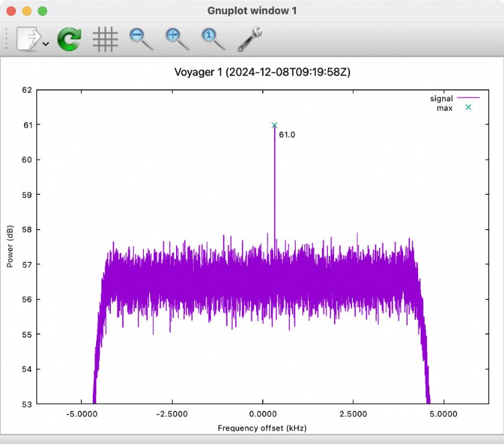Click the export/copy plot document icon

pyautogui.click(x=29, y=38)
